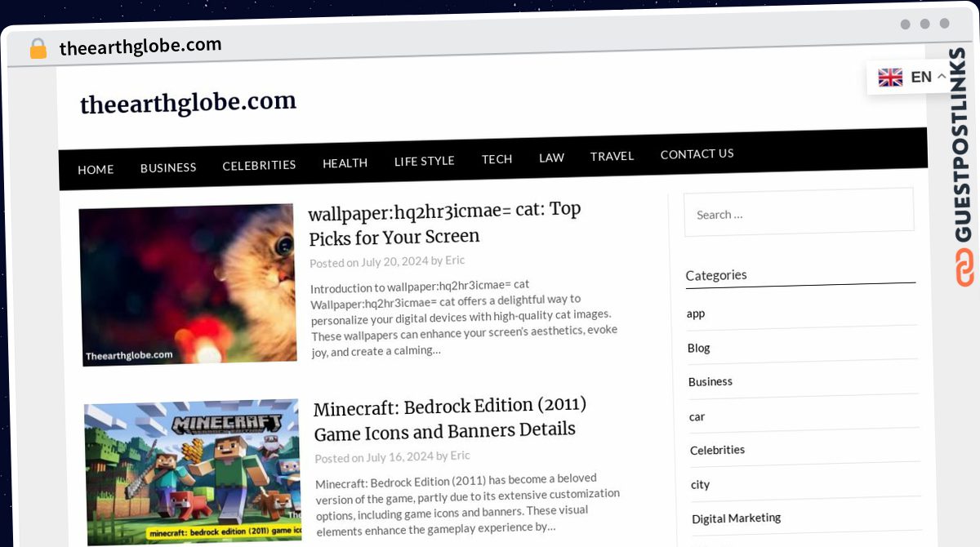Select the Blog category
Viewport: 980px width, 547px height.
[x=699, y=348]
